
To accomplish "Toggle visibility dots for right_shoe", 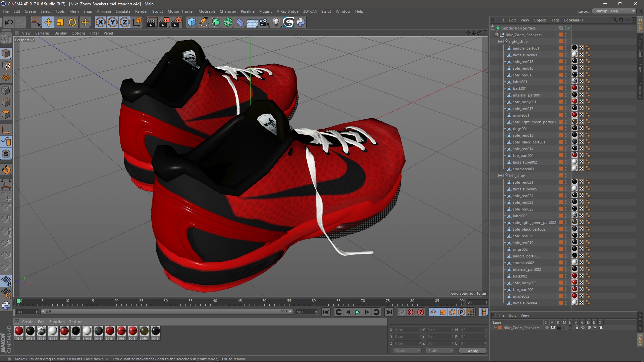I will [566, 42].
